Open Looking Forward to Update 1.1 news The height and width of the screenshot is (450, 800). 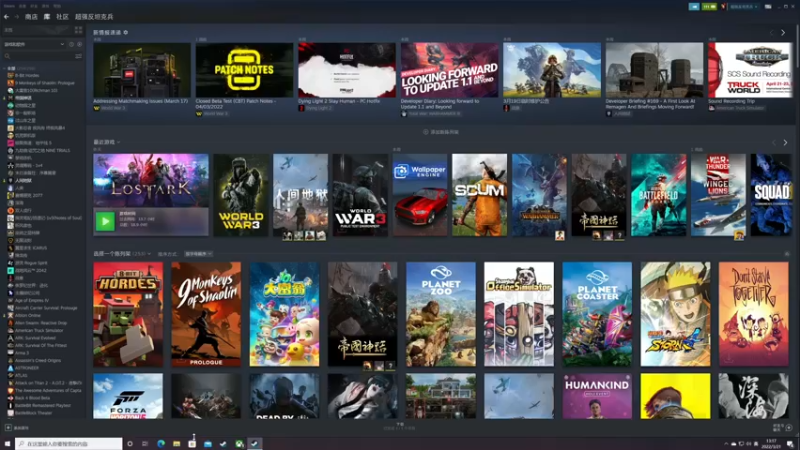pos(449,79)
